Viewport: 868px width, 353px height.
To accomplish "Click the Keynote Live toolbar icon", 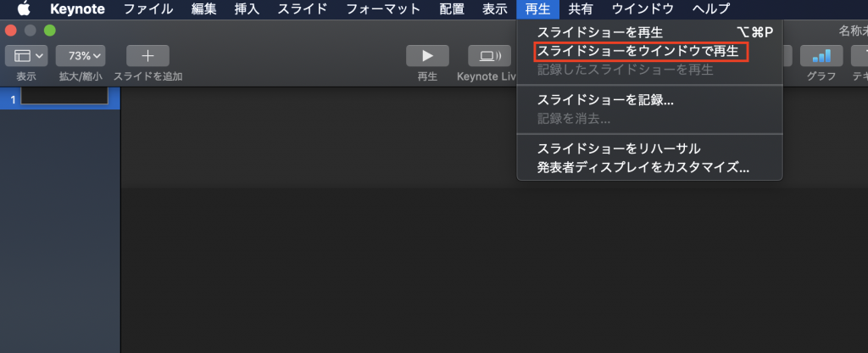I will pos(489,56).
